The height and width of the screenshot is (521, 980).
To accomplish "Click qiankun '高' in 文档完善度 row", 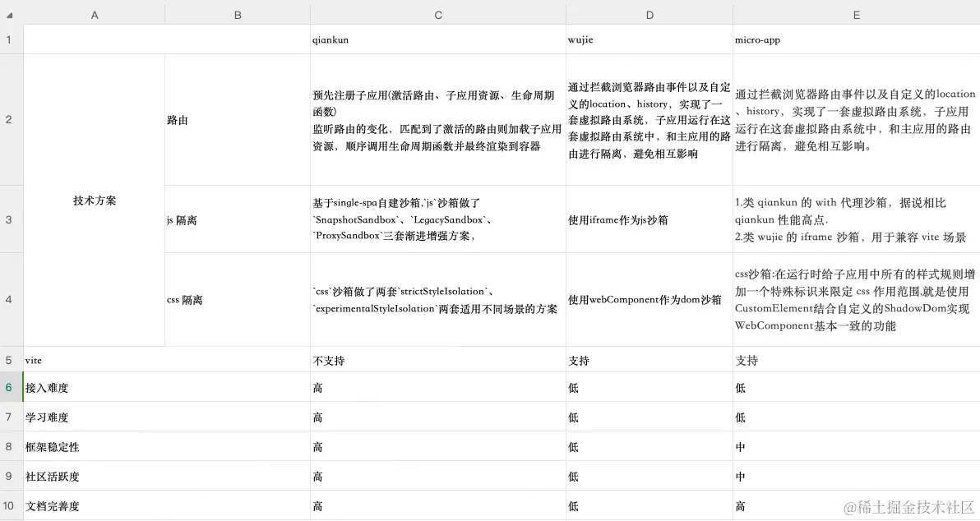I will pyautogui.click(x=438, y=506).
